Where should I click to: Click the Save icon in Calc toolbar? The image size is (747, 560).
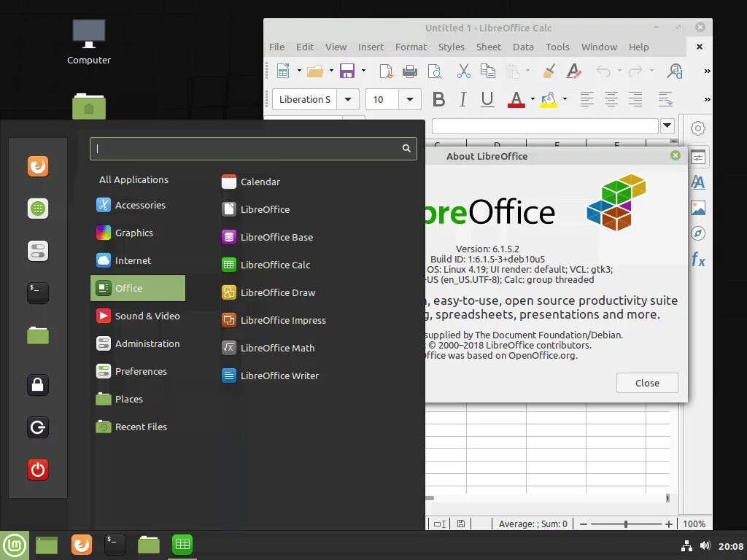[x=347, y=71]
